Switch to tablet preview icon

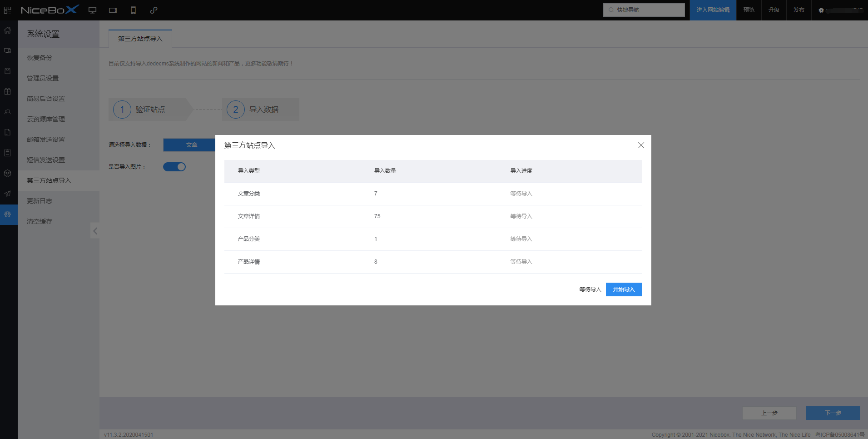pos(113,10)
